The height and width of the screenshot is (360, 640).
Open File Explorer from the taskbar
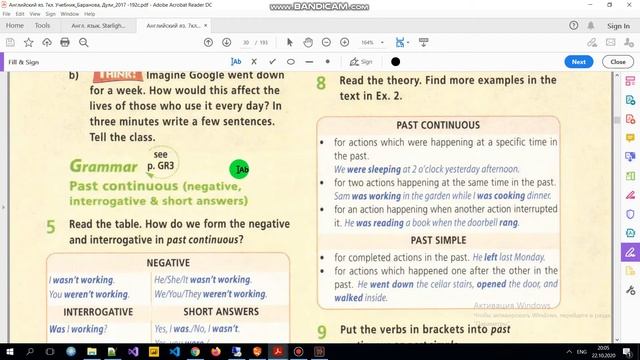tap(92, 351)
